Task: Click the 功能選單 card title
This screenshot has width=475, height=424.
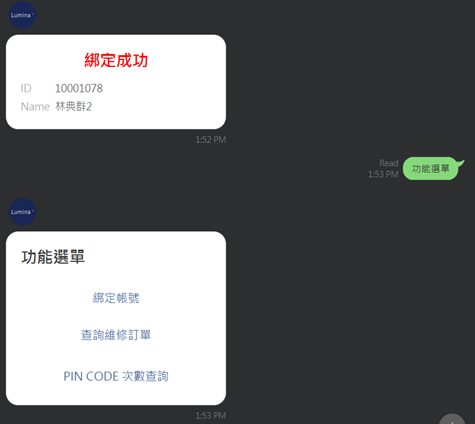Action: (53, 257)
